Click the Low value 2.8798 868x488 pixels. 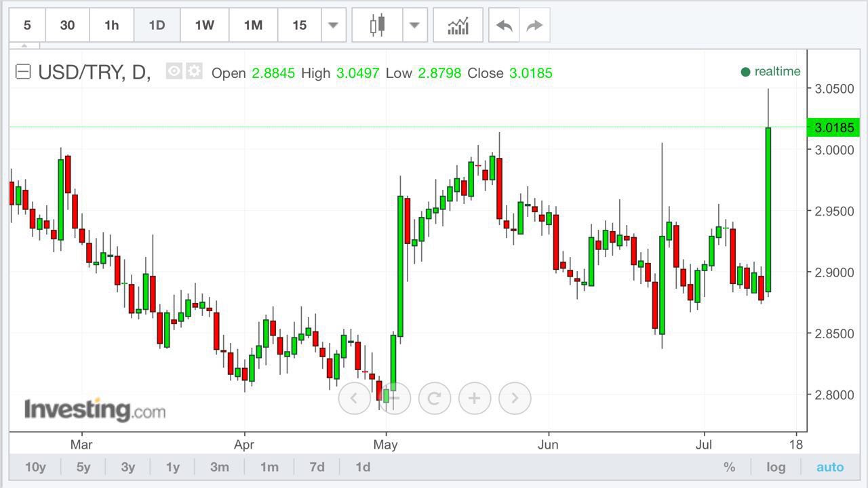pos(439,73)
